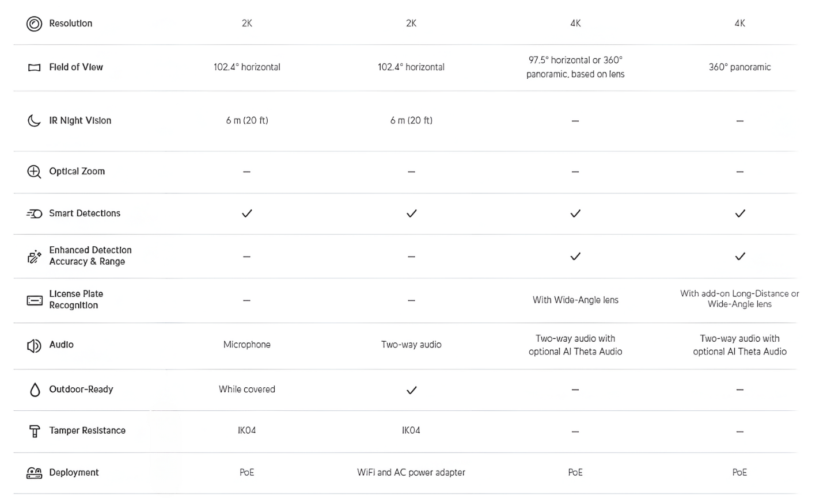827x504 pixels.
Task: Click the Outdoor-Ready checkmark
Action: 411,390
